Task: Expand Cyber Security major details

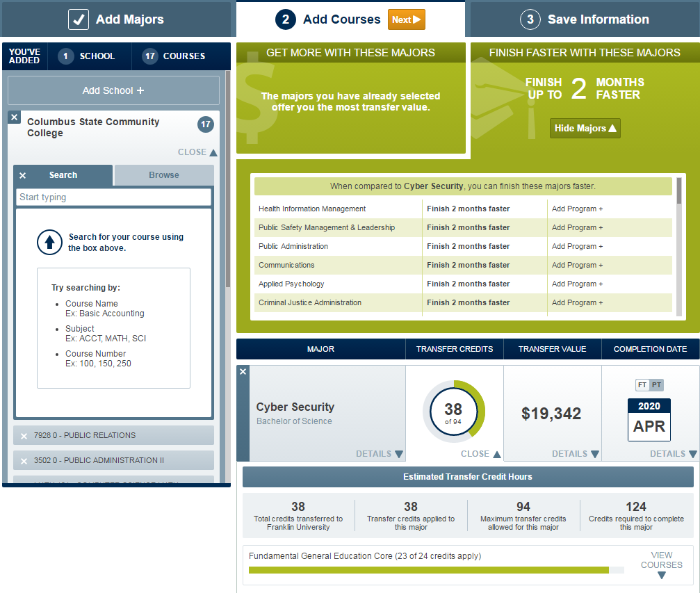Action: point(380,454)
